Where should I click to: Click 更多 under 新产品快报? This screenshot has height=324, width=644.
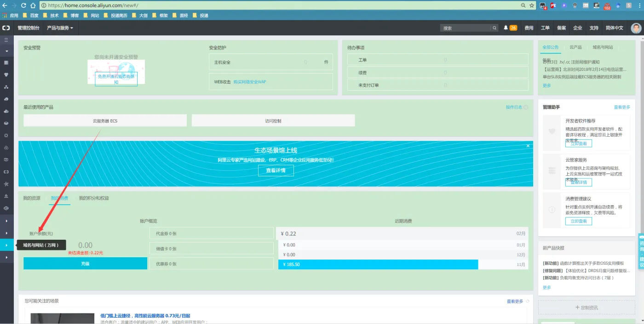coord(546,288)
